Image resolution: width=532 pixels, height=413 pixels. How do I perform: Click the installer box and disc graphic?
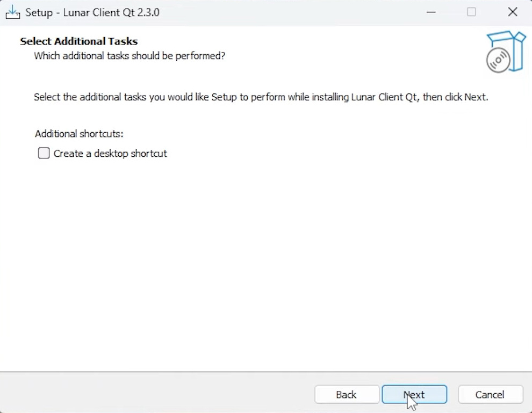506,52
